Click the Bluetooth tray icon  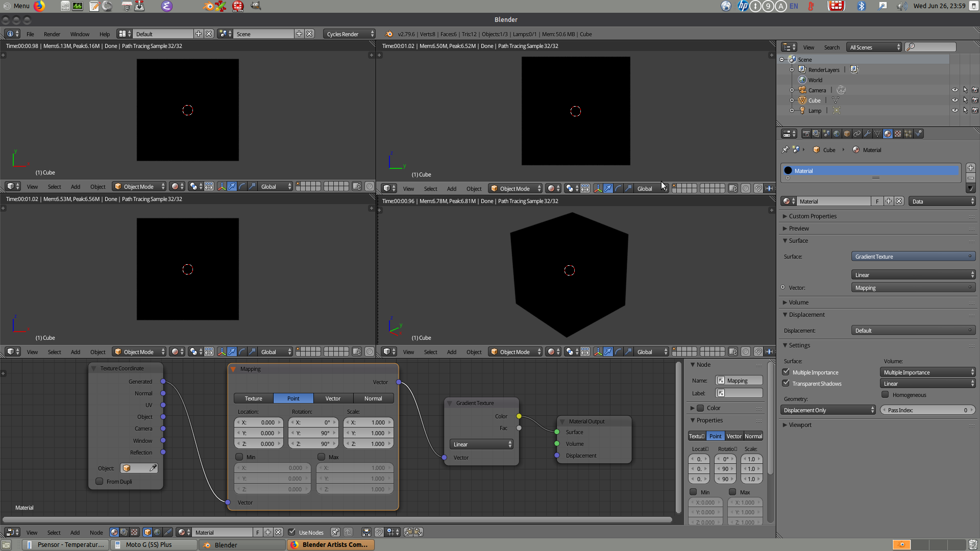(x=862, y=6)
